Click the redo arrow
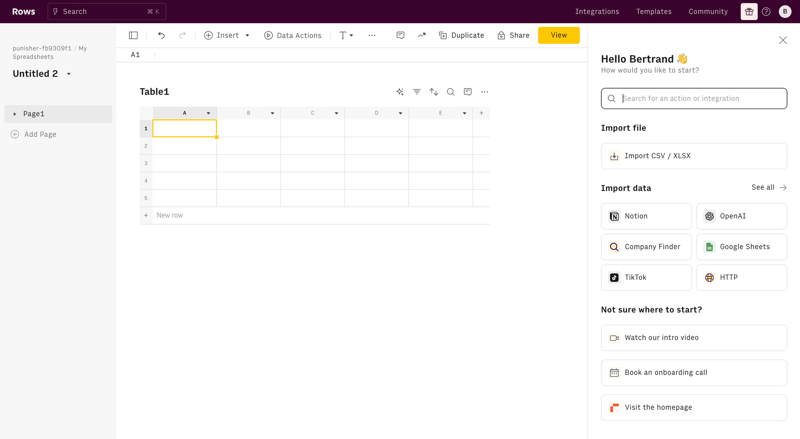This screenshot has height=439, width=800. (182, 35)
